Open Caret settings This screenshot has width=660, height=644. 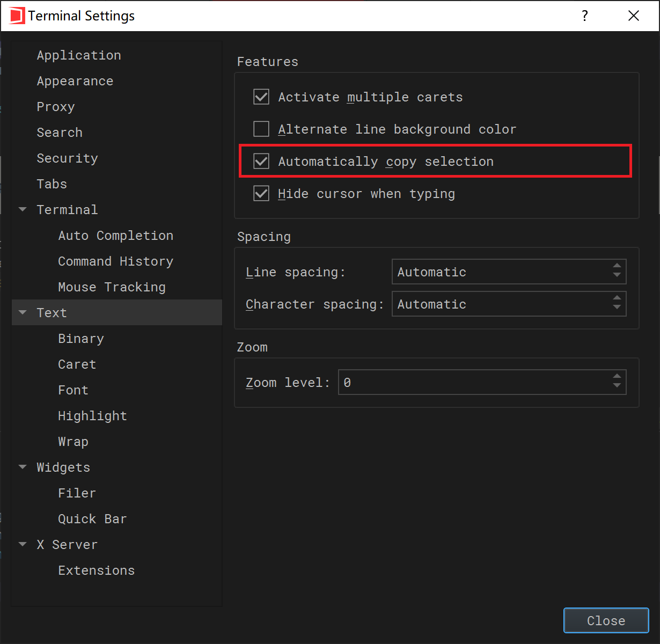point(77,364)
